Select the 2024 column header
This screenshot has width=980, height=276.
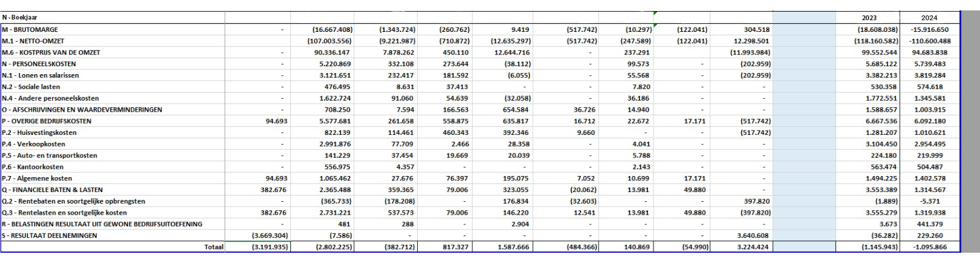tap(929, 18)
